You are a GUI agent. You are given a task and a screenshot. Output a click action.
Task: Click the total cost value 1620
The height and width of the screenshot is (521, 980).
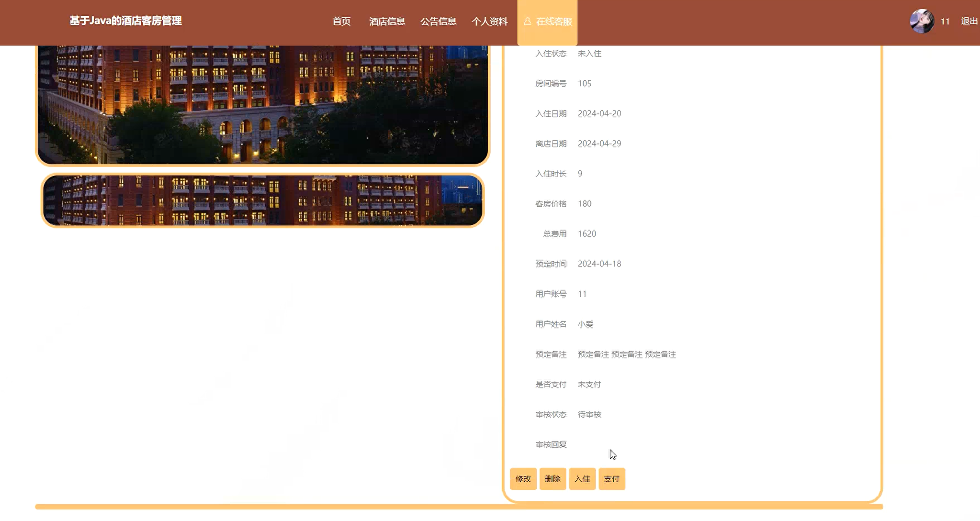[587, 234]
